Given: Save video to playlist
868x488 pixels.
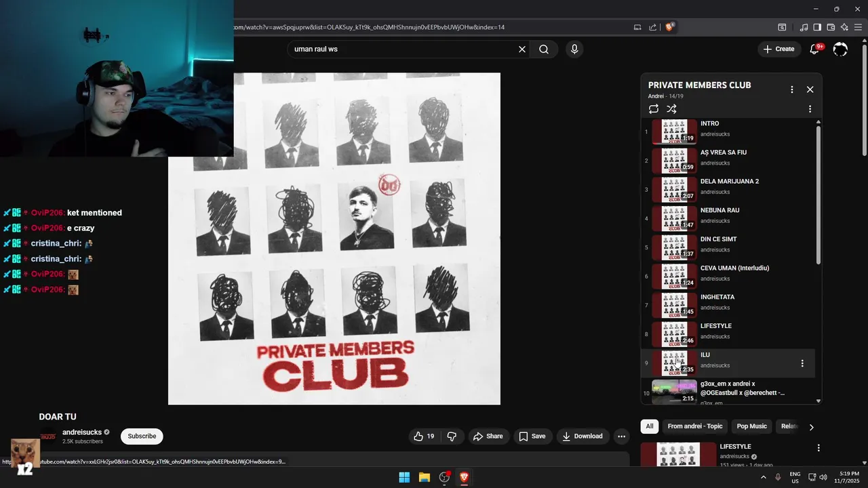Looking at the screenshot, I should (532, 436).
